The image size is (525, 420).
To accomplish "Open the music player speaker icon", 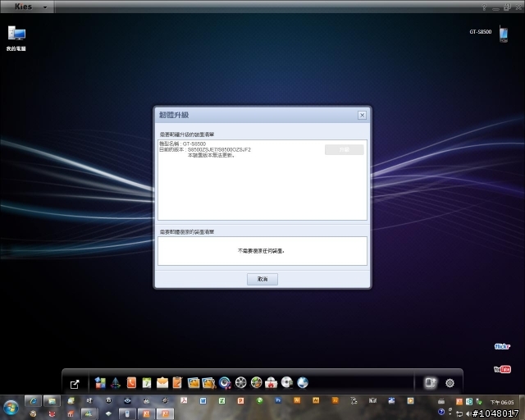I will (x=225, y=382).
